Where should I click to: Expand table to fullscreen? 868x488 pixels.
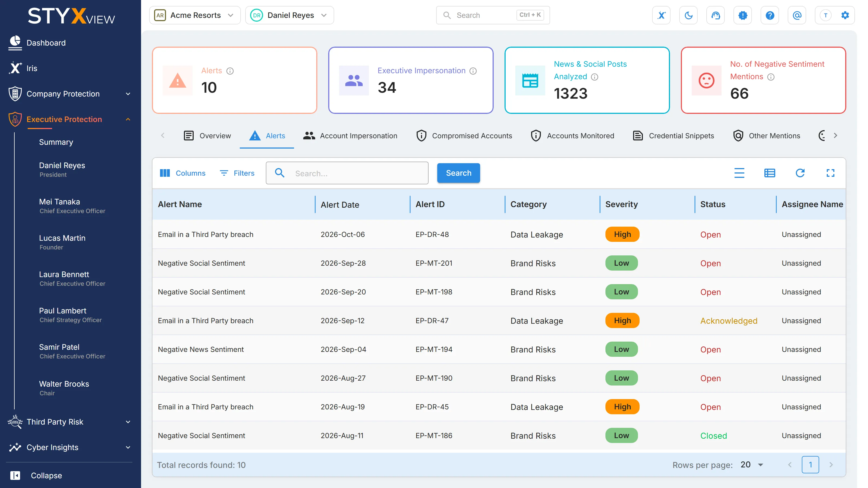tap(830, 173)
